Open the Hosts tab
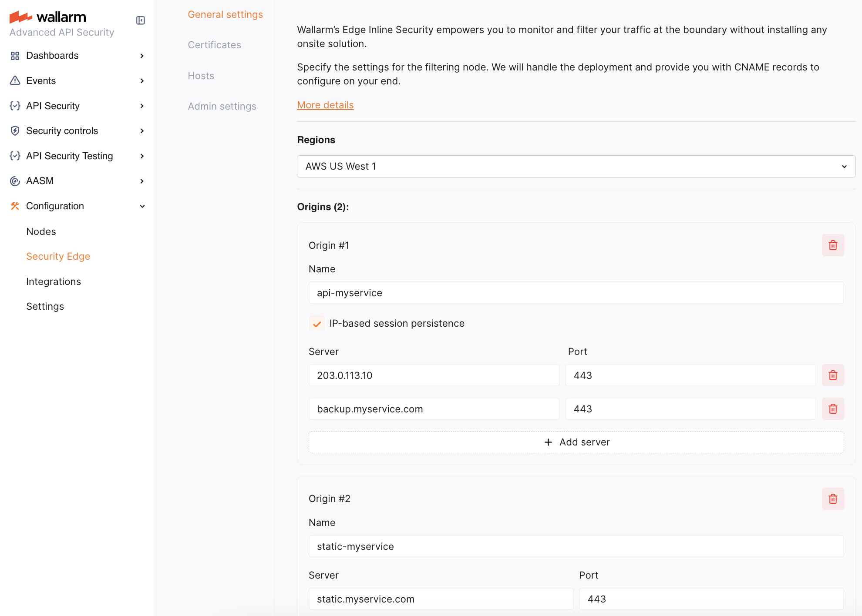Viewport: 862px width, 616px height. click(201, 76)
